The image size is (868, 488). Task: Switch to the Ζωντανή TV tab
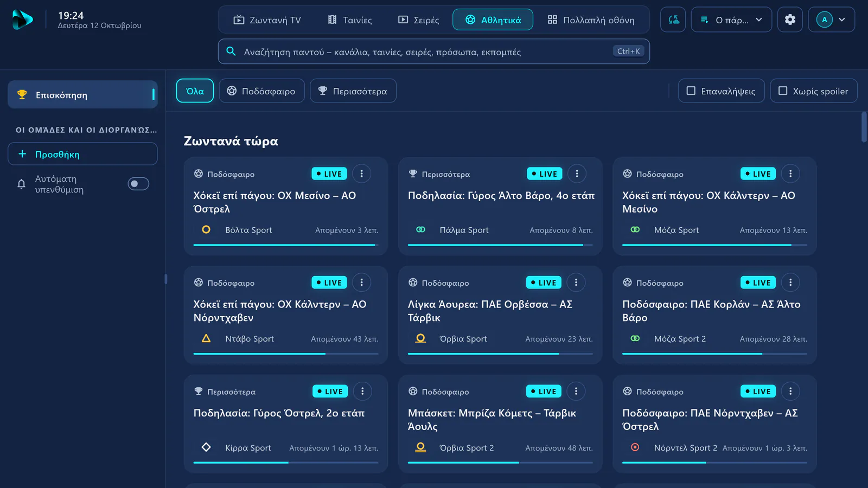[x=267, y=20]
